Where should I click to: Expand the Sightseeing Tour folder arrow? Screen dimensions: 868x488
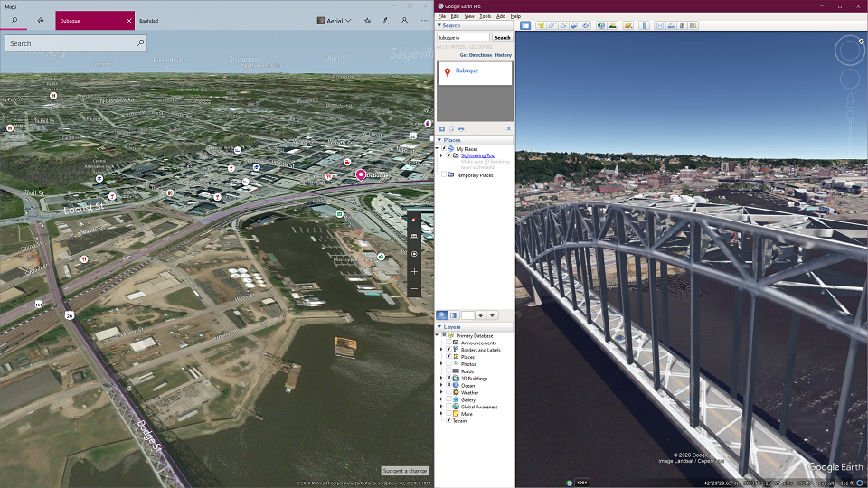(x=441, y=155)
